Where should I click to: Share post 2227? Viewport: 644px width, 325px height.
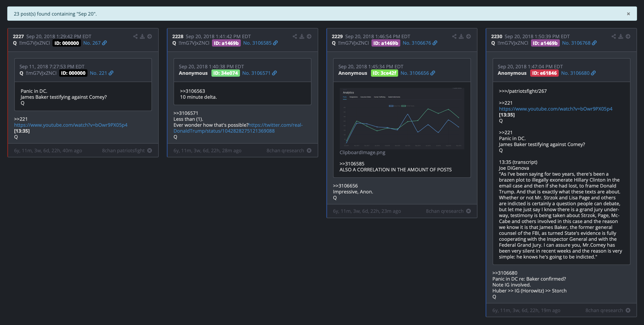click(x=135, y=36)
